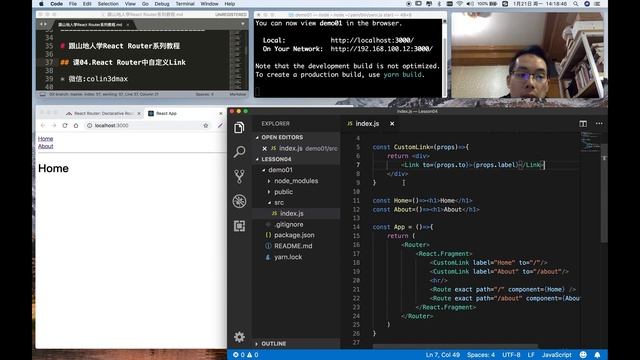This screenshot has height=360, width=640.
Task: Switch to the React App browser tab
Action: point(166,113)
